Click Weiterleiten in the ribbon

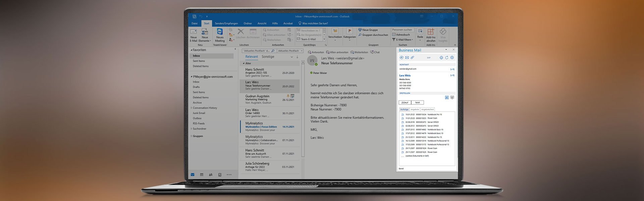coord(272,40)
